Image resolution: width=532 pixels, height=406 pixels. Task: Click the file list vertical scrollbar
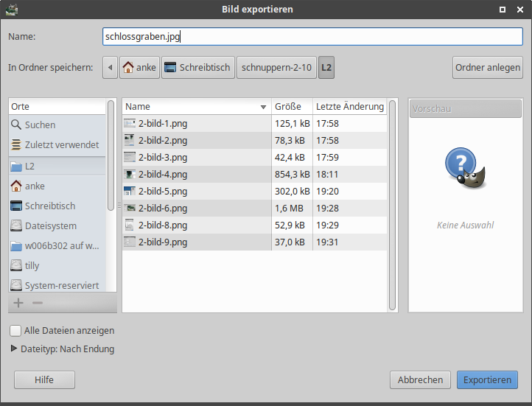392,205
